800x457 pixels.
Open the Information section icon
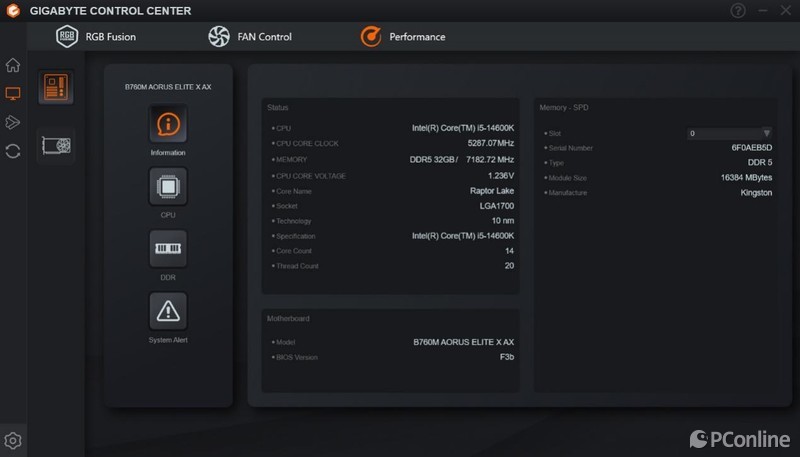click(x=168, y=124)
